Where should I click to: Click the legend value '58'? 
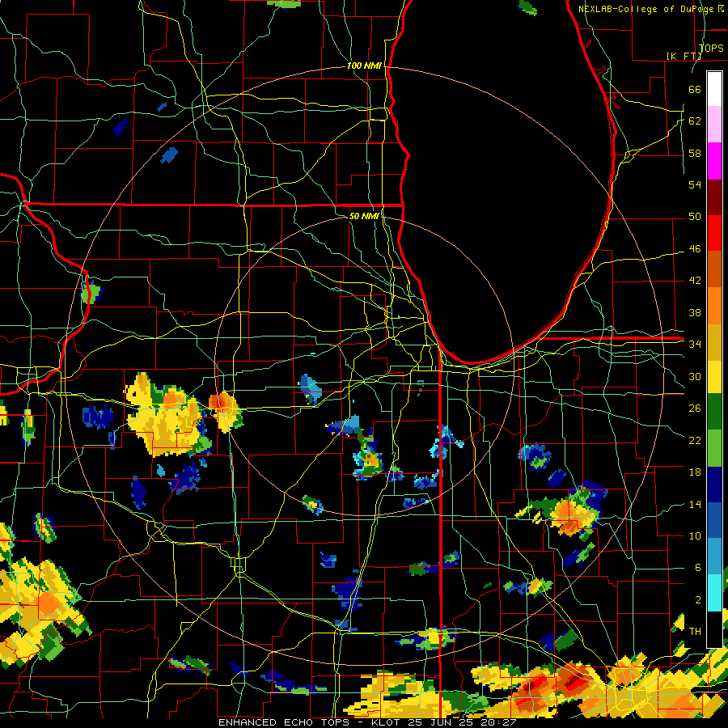(695, 153)
